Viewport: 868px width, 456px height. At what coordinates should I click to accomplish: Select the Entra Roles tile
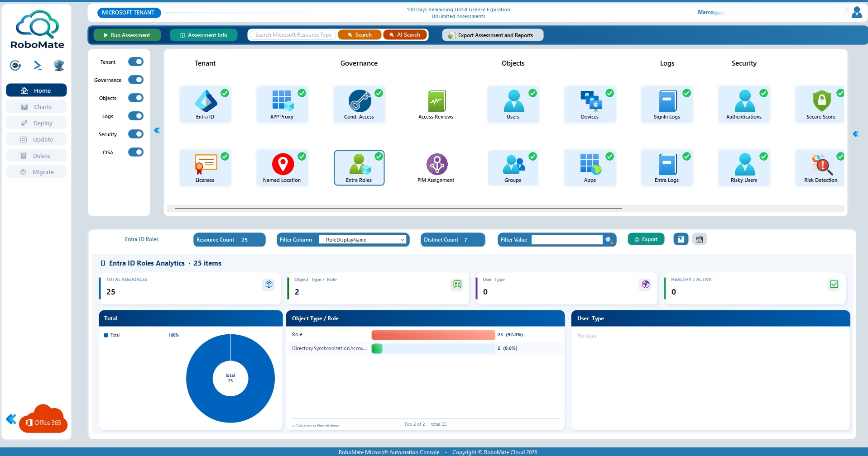coord(359,168)
